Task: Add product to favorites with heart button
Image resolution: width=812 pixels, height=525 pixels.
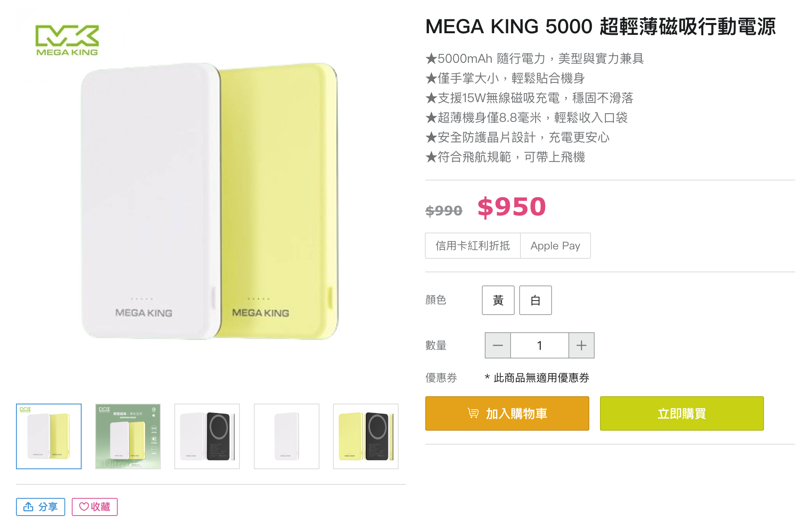Action: (x=95, y=507)
